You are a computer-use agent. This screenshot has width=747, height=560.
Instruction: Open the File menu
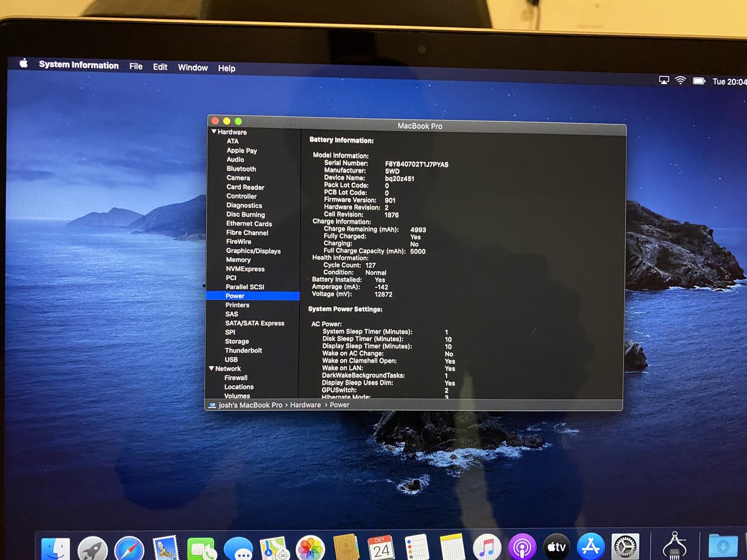point(136,66)
